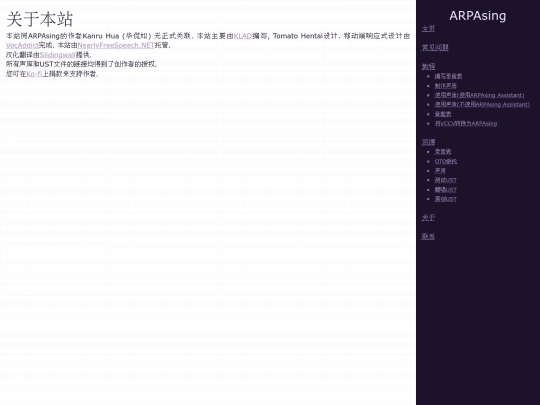The height and width of the screenshot is (405, 540).
Task: Open 使用声库(使用ARPAsing Assistant) tutorial
Action: pos(479,95)
